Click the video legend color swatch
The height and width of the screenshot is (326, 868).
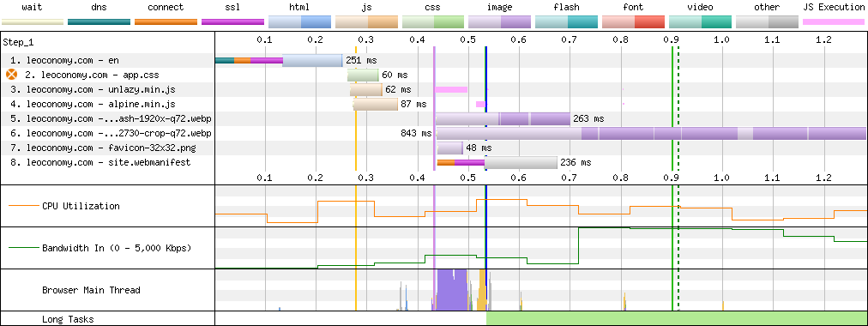700,22
